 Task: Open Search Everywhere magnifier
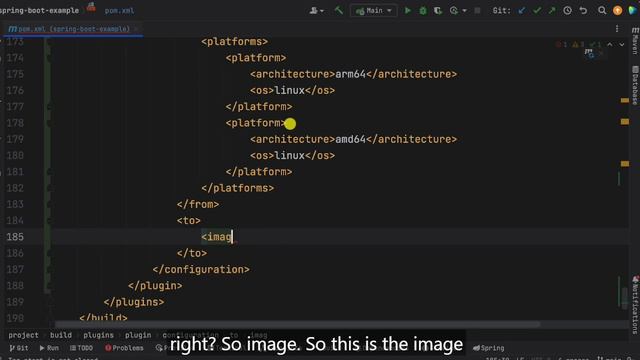602,11
